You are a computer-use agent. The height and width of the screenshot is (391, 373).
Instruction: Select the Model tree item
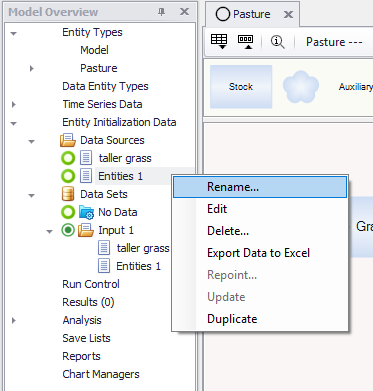[x=94, y=50]
